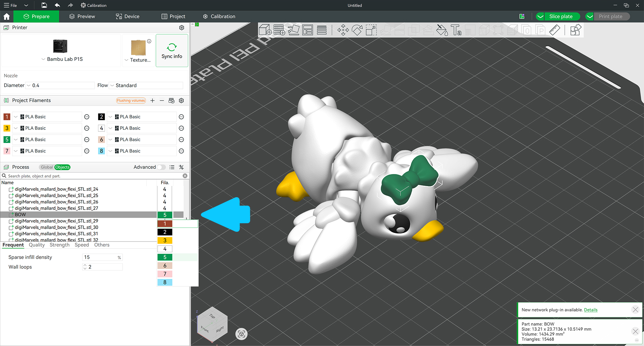
Task: Open the Speed settings tab
Action: pos(82,245)
